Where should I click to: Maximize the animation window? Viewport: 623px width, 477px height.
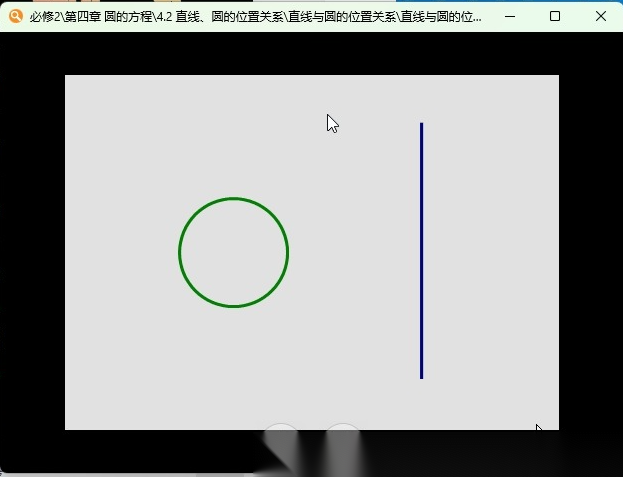point(555,16)
